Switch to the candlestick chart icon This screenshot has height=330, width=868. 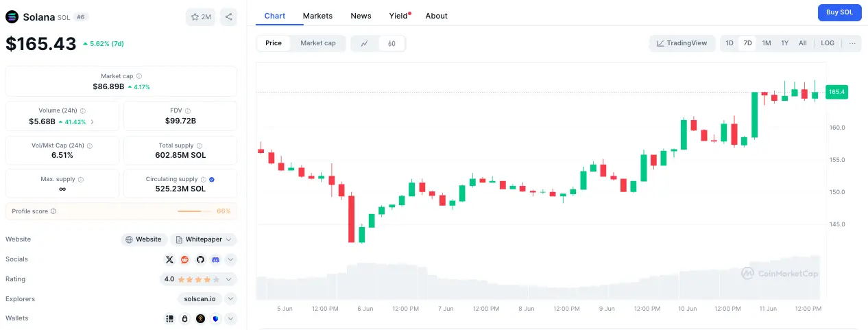(391, 43)
